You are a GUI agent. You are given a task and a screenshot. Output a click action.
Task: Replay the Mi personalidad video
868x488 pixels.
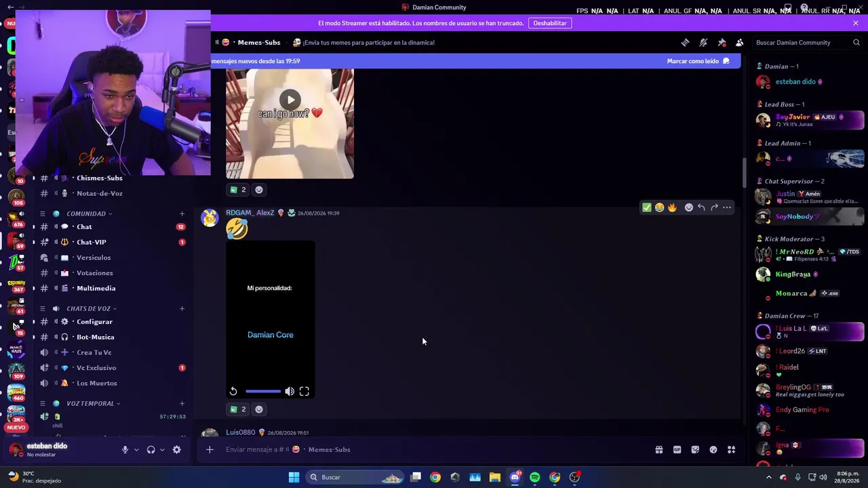[x=233, y=391]
